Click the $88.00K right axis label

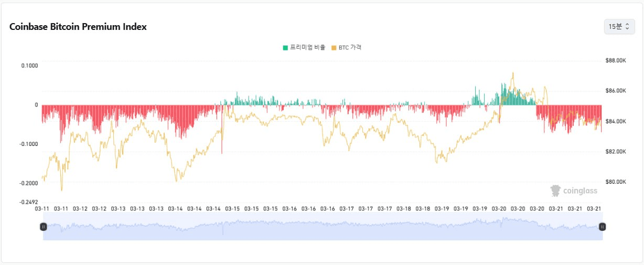[x=616, y=61]
